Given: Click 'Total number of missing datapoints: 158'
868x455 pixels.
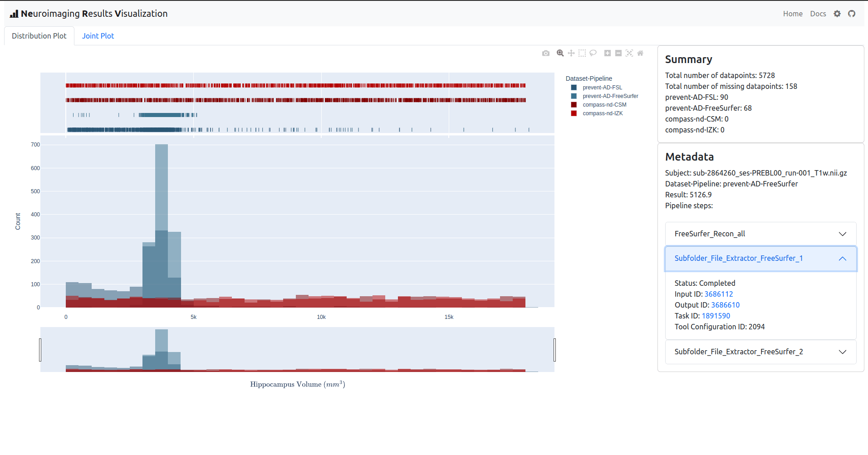Looking at the screenshot, I should [x=731, y=86].
